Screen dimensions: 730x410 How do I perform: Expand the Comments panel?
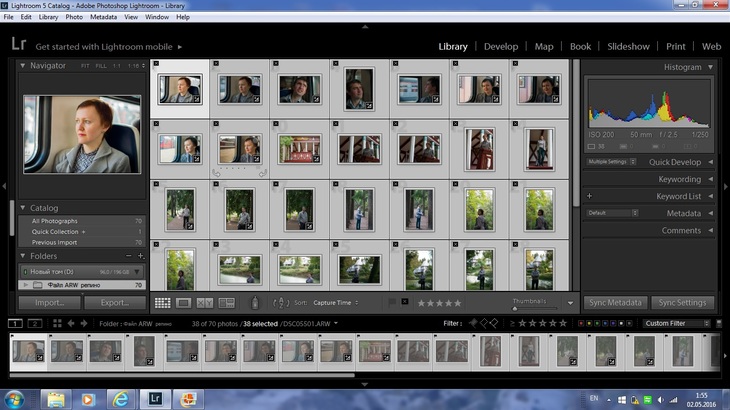click(x=710, y=230)
